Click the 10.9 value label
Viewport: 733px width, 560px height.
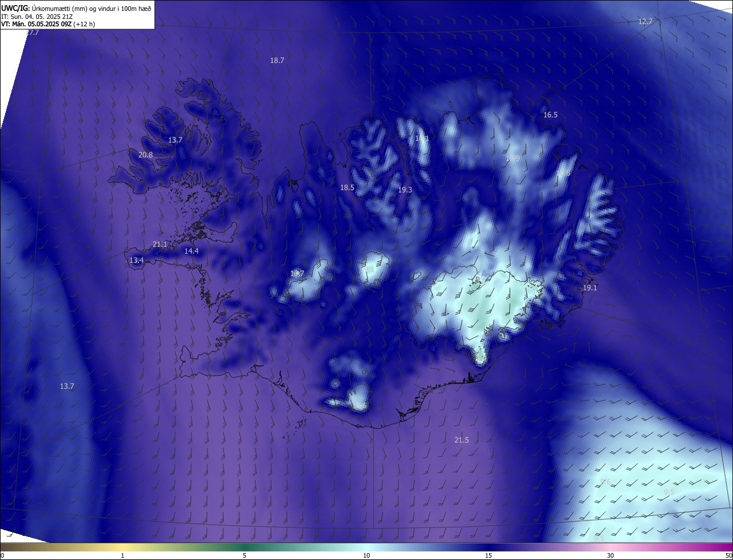(513, 159)
